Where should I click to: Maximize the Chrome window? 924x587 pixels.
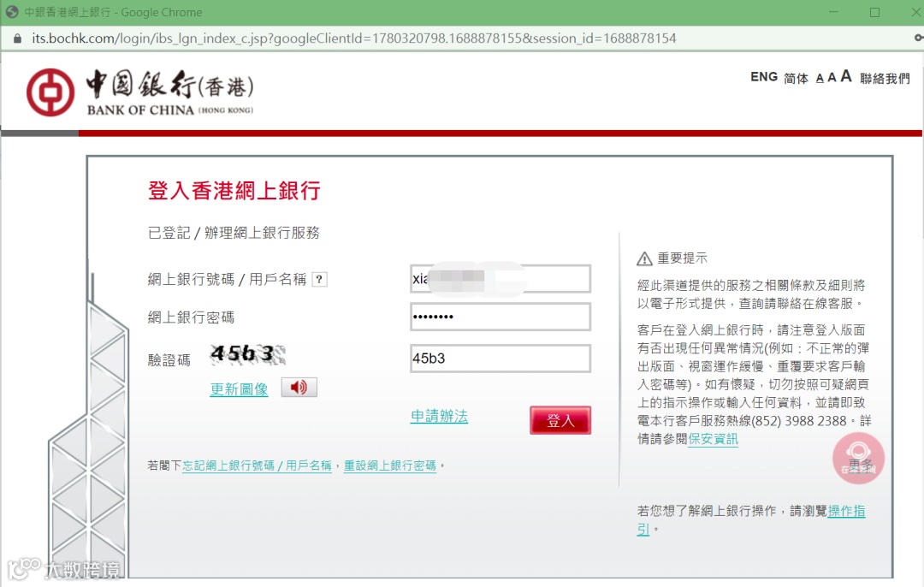pos(874,12)
